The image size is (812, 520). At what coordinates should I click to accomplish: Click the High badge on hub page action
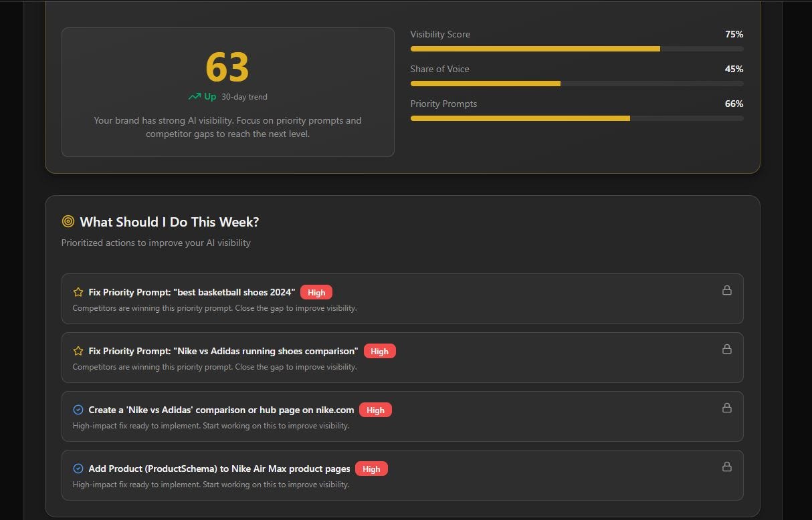click(x=375, y=410)
